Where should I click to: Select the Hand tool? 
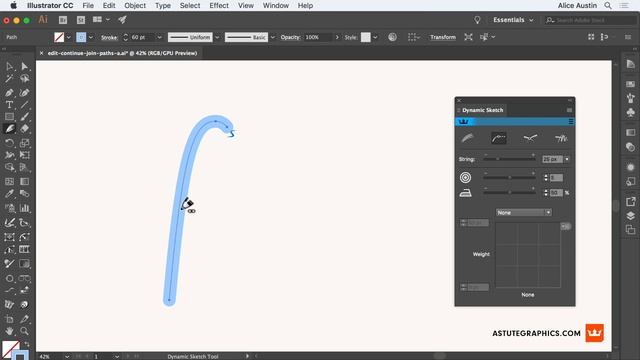click(x=9, y=331)
